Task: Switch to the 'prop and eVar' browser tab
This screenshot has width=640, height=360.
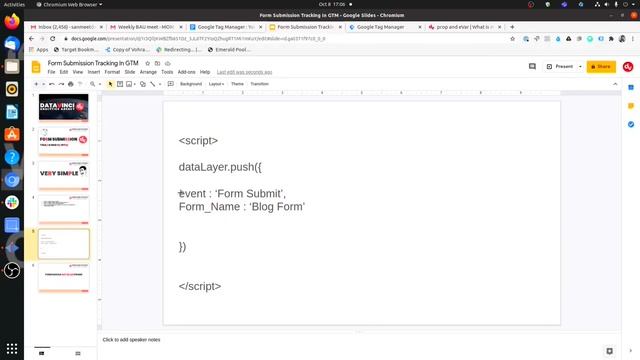Action: [x=464, y=27]
